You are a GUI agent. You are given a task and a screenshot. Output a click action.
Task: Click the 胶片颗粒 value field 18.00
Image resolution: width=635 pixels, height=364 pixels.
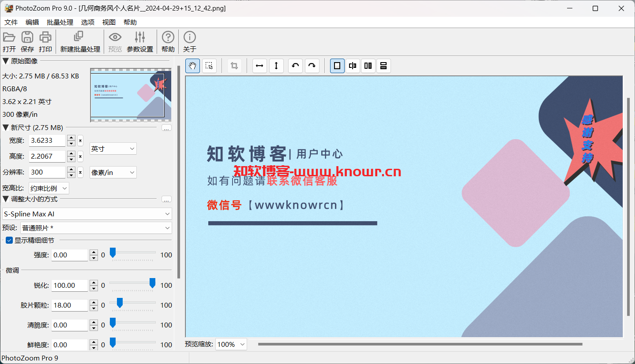[70, 305]
